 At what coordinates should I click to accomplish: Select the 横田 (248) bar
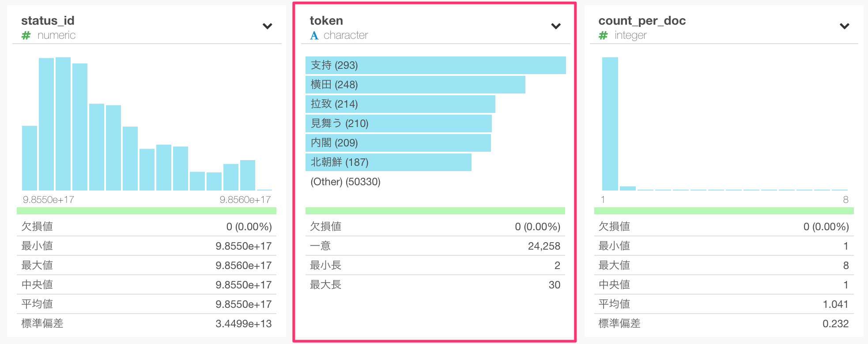click(x=415, y=85)
